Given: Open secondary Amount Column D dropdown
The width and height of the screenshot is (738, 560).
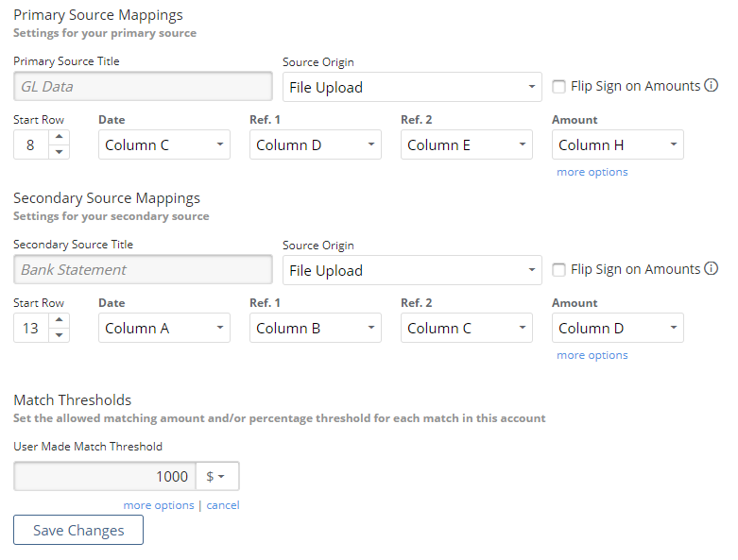Looking at the screenshot, I should coord(617,328).
